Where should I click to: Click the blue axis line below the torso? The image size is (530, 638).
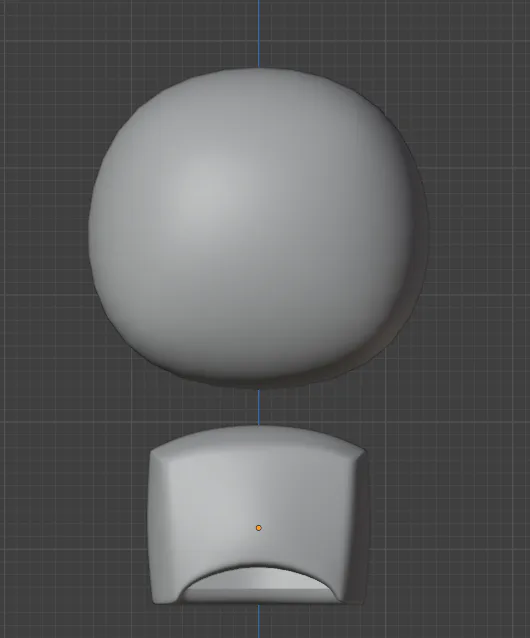(x=259, y=621)
